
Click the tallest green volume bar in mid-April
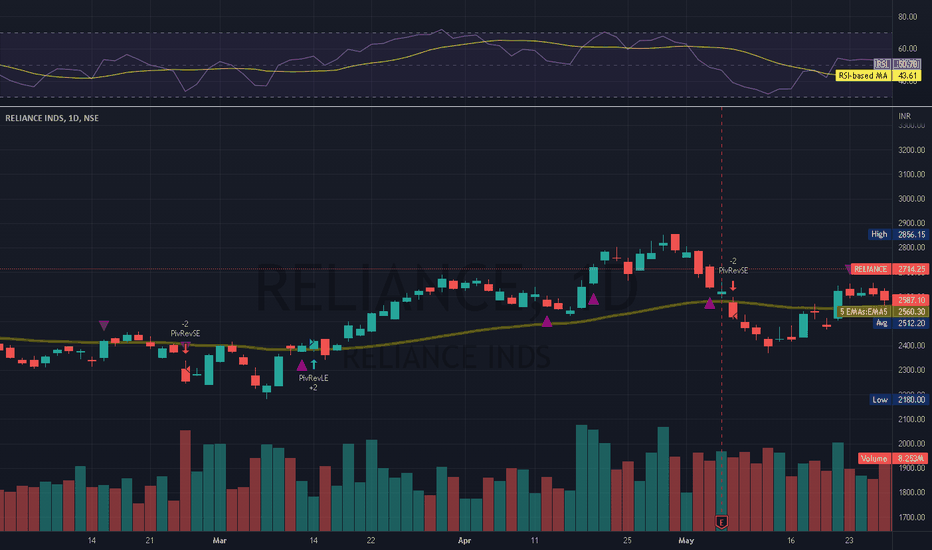point(581,478)
